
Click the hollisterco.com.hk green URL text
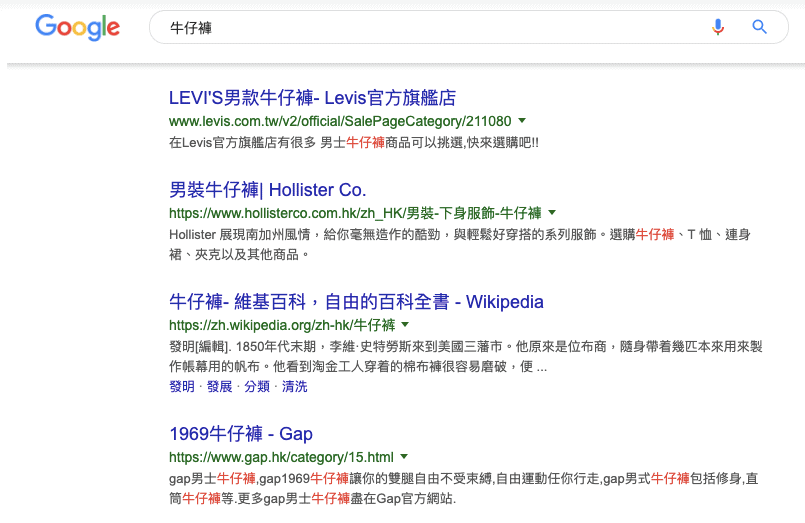(x=355, y=213)
